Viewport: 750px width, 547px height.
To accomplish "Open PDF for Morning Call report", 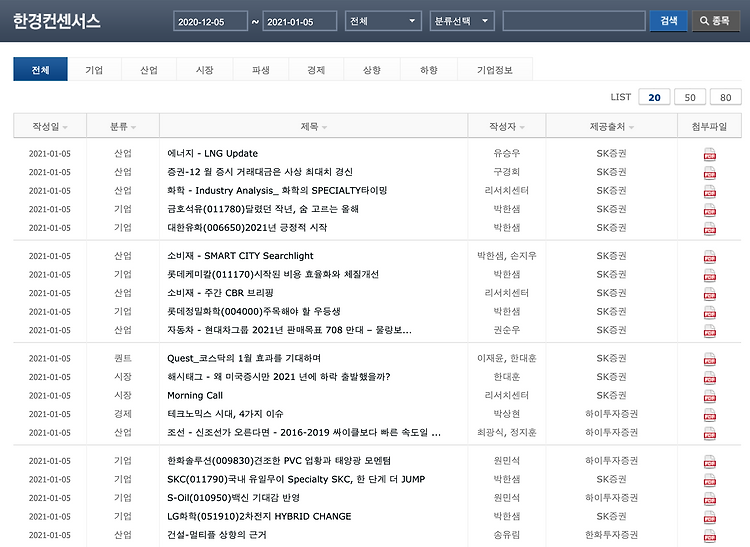I will point(709,397).
